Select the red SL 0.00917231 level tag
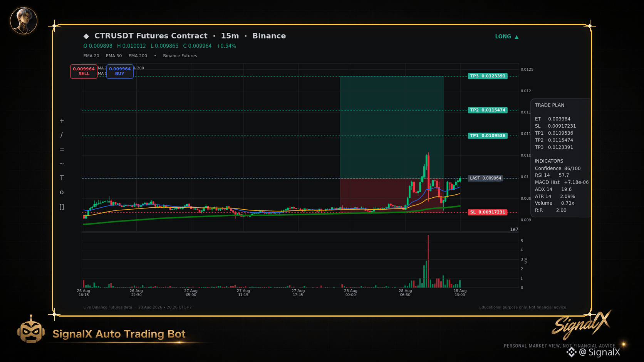This screenshot has width=644, height=362. pyautogui.click(x=488, y=212)
